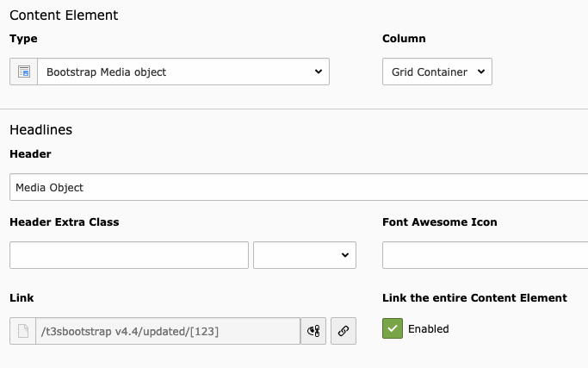The width and height of the screenshot is (588, 368).
Task: Click the Content Element section heading
Action: [64, 15]
